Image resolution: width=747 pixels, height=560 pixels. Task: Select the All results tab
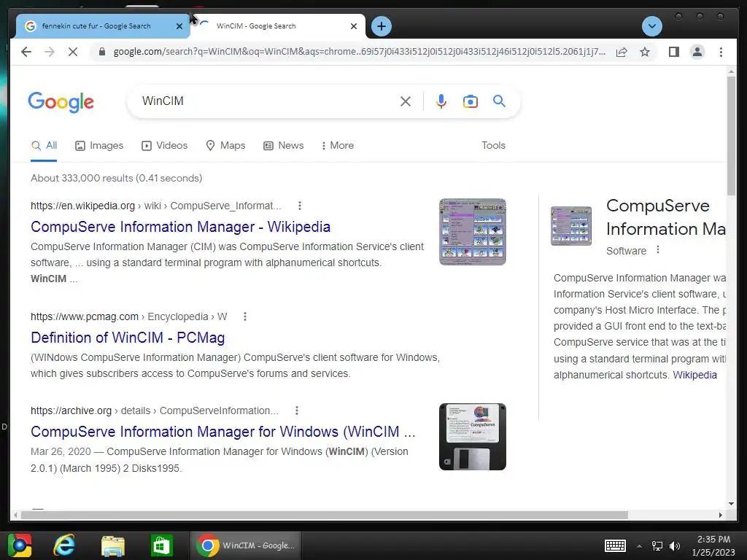[x=44, y=146]
